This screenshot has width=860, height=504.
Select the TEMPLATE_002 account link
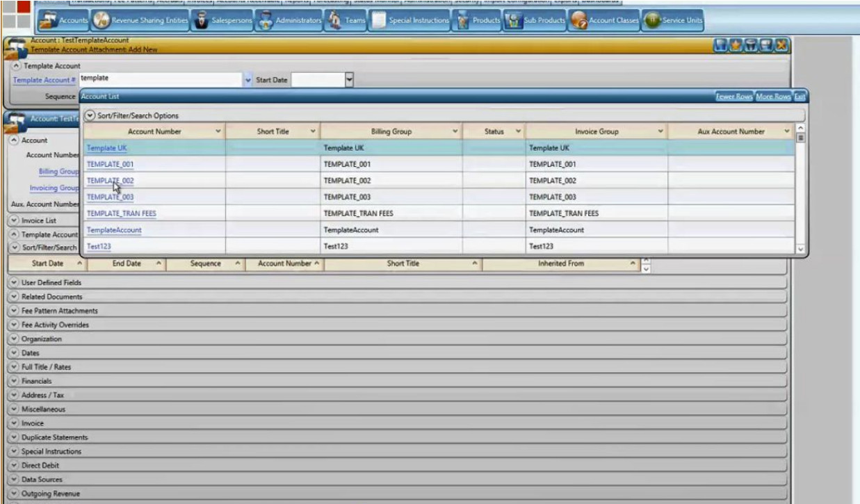click(110, 181)
